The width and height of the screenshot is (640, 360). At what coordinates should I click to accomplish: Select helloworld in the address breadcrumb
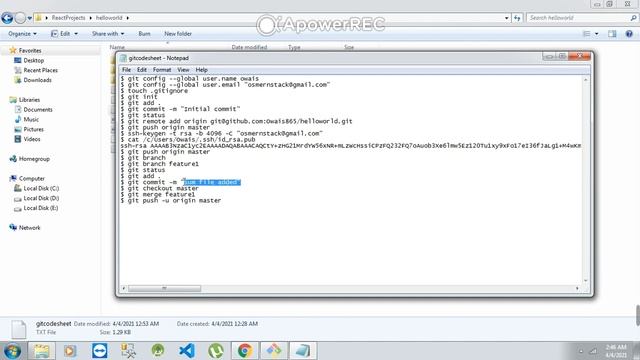(x=109, y=18)
